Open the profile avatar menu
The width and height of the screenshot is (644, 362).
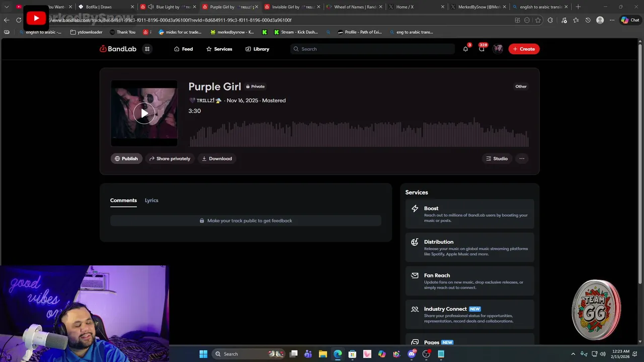click(498, 49)
